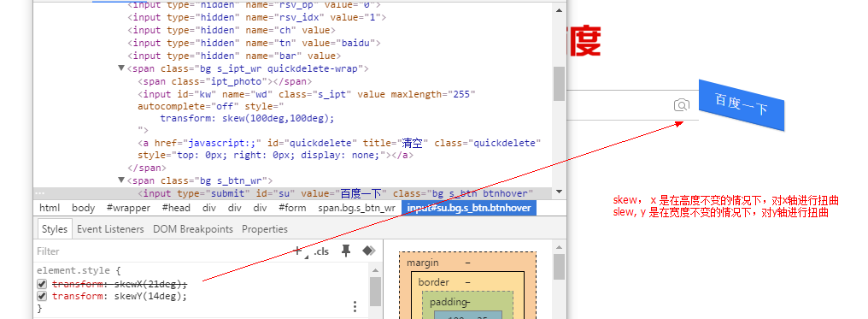868x319 pixels.
Task: Click the DOM tree scrollbar up arrow
Action: pos(559,10)
